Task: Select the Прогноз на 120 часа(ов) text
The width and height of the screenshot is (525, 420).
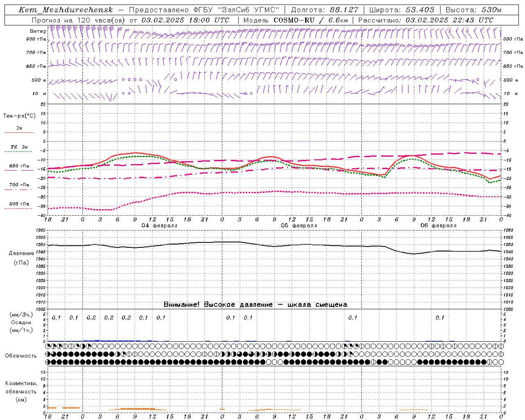Action: pyautogui.click(x=79, y=20)
